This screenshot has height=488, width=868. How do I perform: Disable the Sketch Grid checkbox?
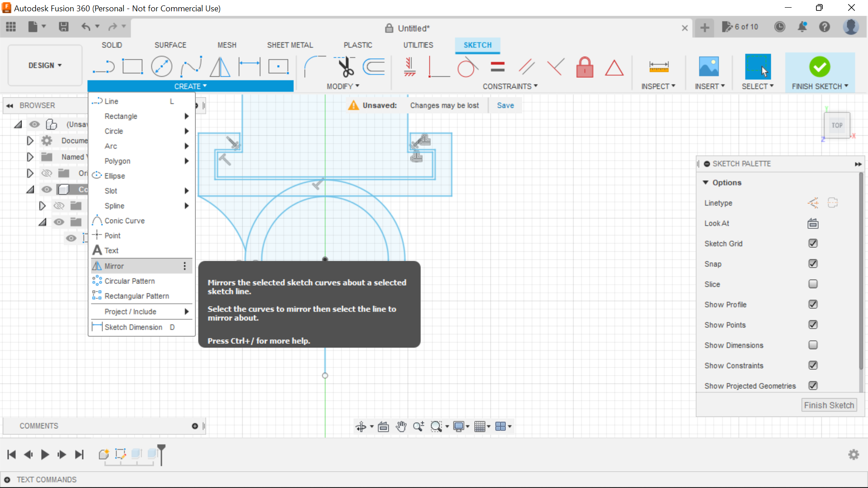pos(813,244)
